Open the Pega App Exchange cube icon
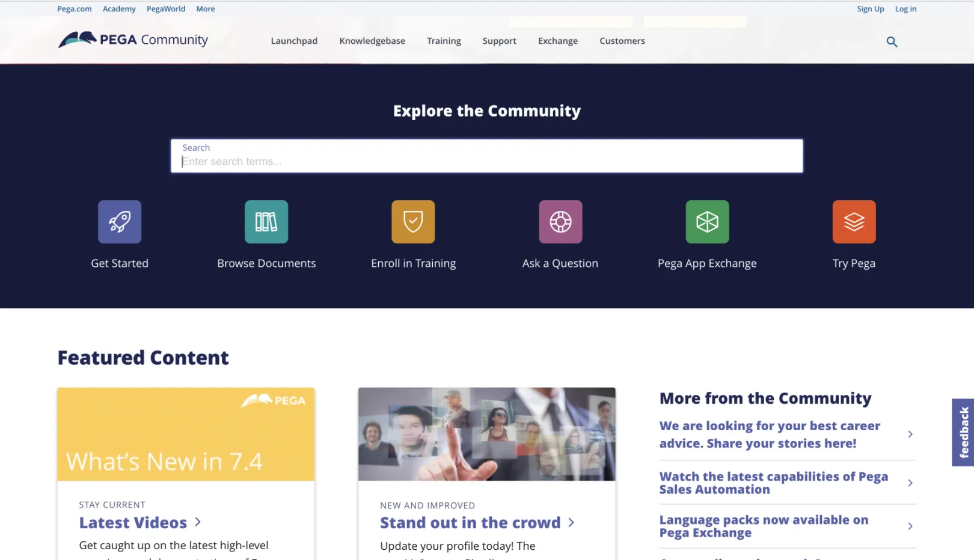This screenshot has height=560, width=974. tap(707, 222)
